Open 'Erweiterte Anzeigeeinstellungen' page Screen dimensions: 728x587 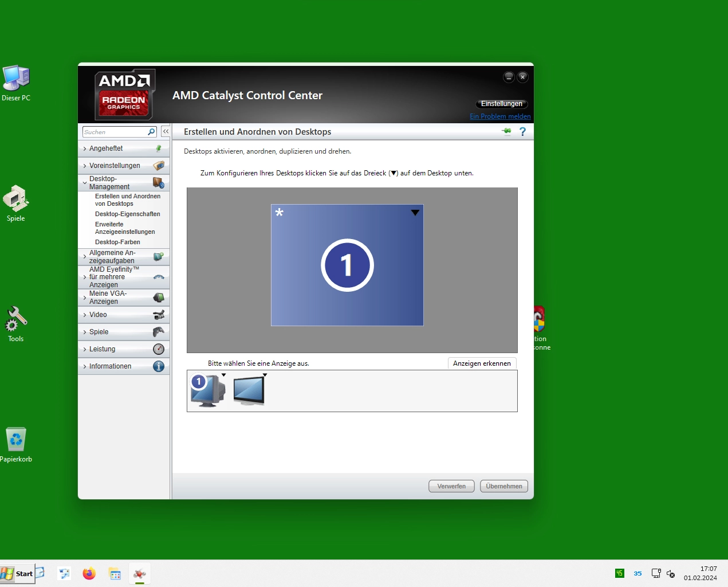125,228
